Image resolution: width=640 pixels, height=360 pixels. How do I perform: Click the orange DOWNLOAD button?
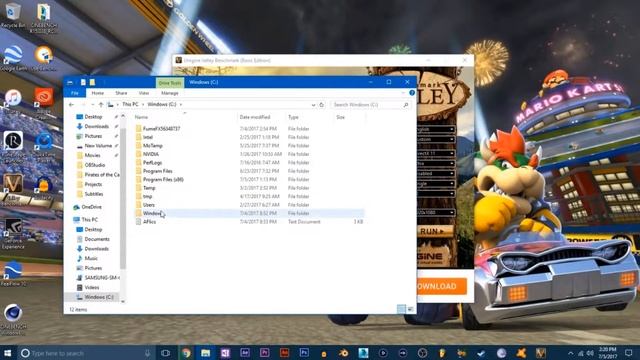(x=442, y=286)
